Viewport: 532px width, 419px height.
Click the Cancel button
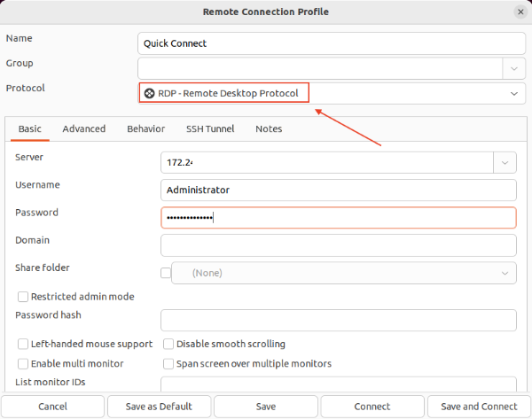coord(52,407)
